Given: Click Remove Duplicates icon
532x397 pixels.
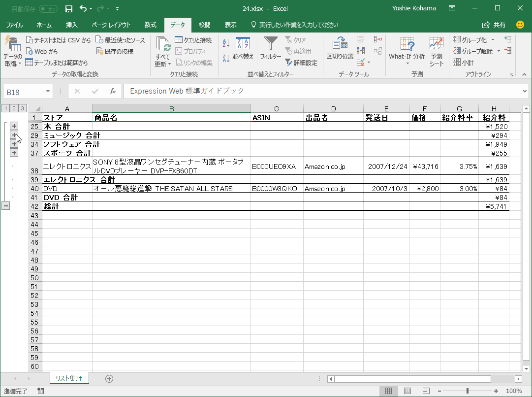Looking at the screenshot, I should pyautogui.click(x=361, y=51).
